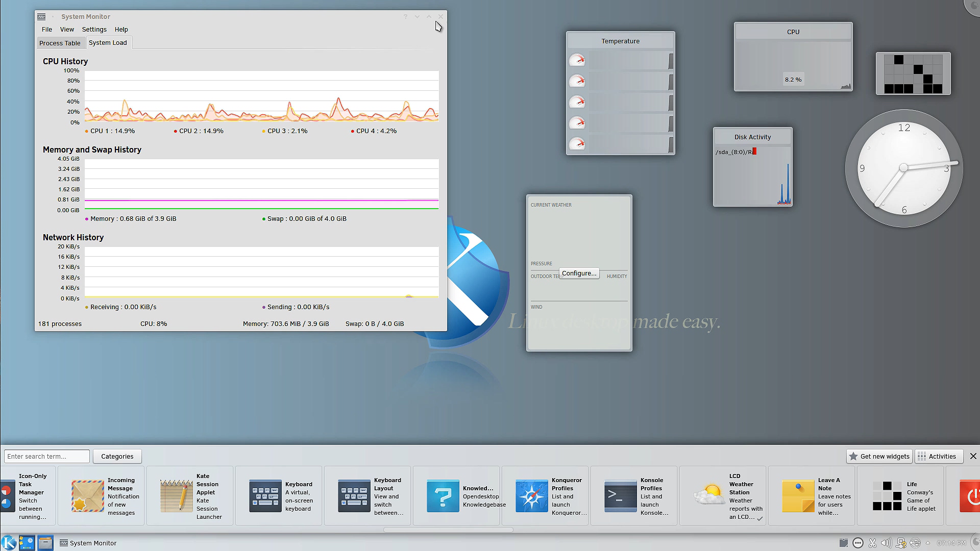Open the View menu
980x551 pixels.
coord(67,30)
